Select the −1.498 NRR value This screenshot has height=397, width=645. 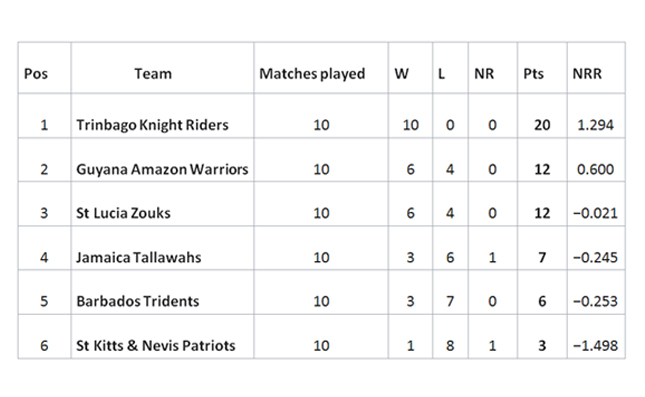point(596,346)
